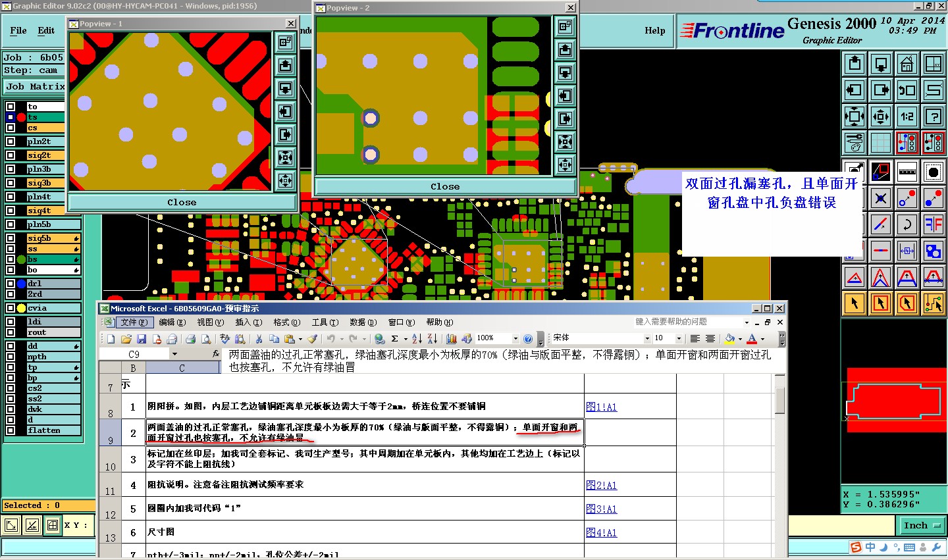Click the mirror F tool icon
Screen dimensions: 948x560
934,224
